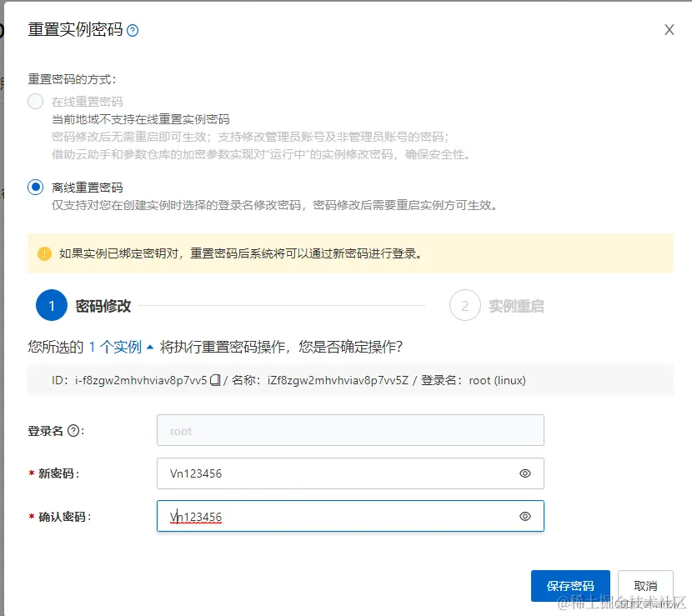
Task: Click the yellow warning icon in notice
Action: (x=44, y=253)
